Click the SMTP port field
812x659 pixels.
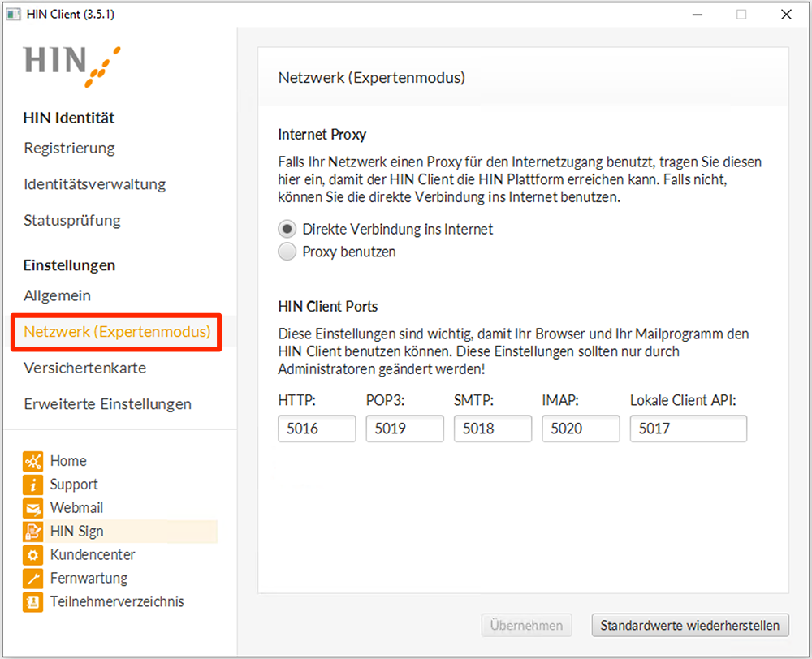tap(493, 429)
